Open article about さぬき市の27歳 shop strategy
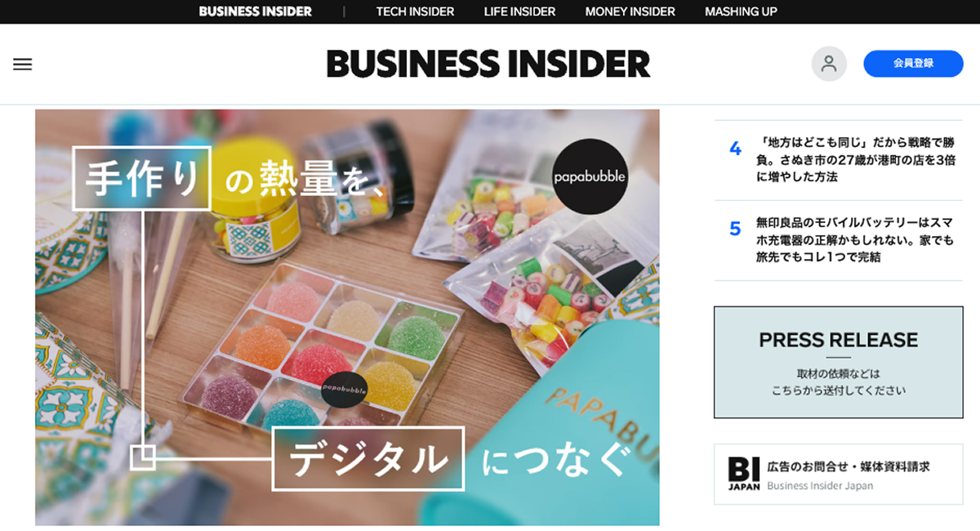 tap(856, 160)
